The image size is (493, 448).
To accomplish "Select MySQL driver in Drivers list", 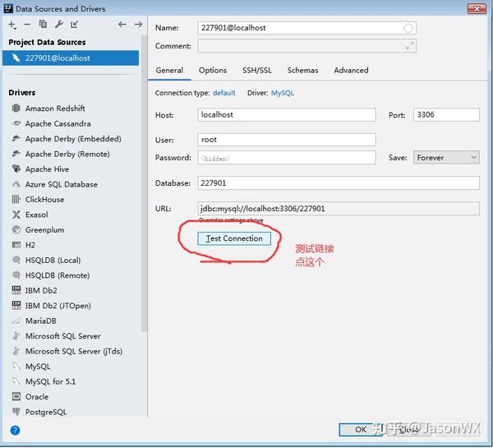I will pos(38,367).
